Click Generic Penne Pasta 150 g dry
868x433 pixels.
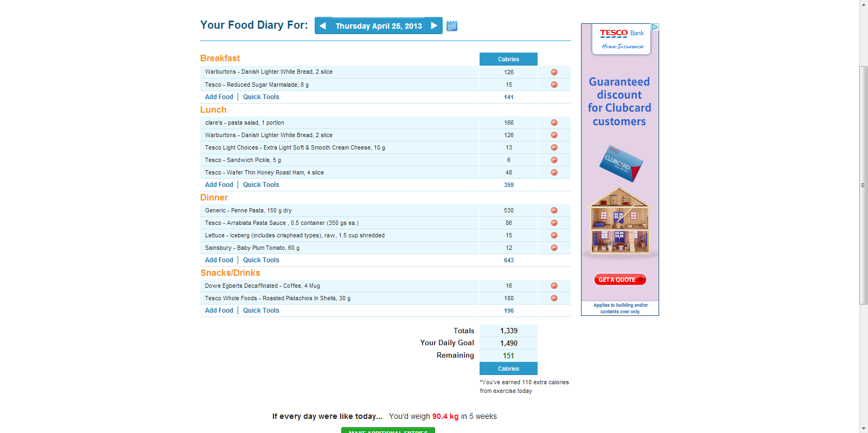click(248, 210)
